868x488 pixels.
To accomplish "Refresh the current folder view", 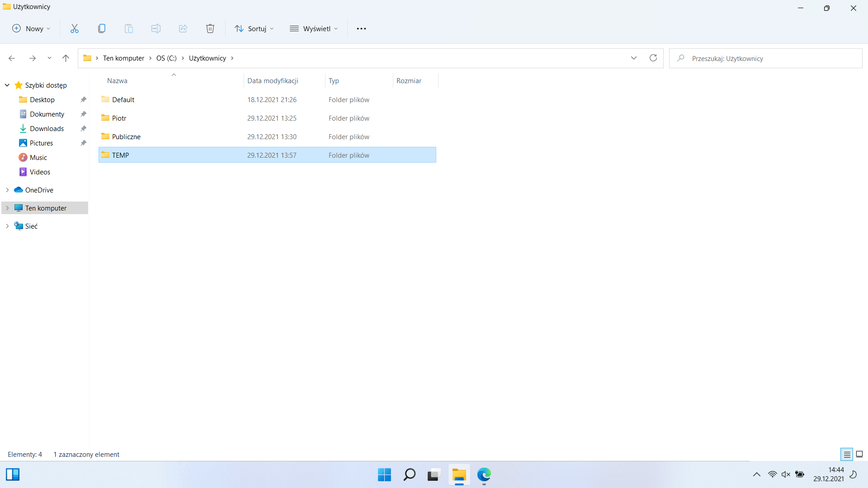I will 653,58.
